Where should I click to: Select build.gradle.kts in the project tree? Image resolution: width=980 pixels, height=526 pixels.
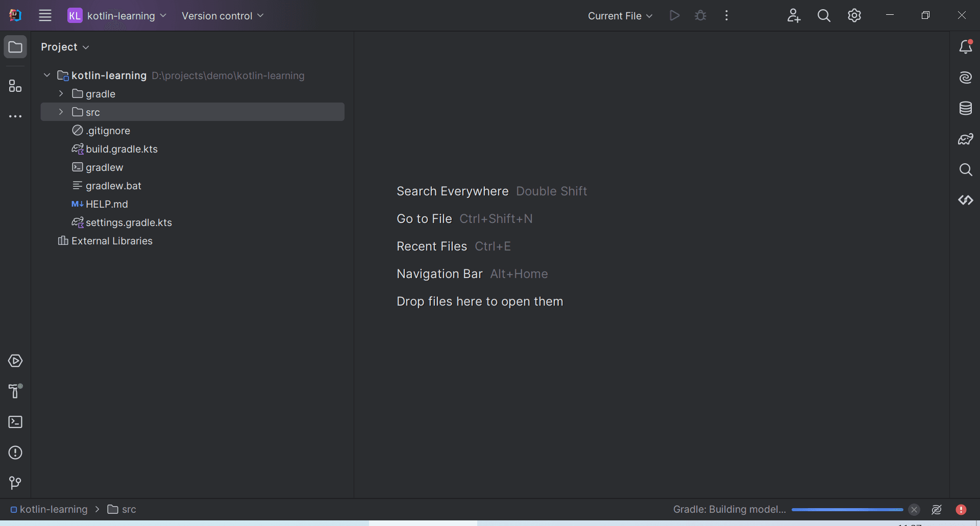point(121,149)
